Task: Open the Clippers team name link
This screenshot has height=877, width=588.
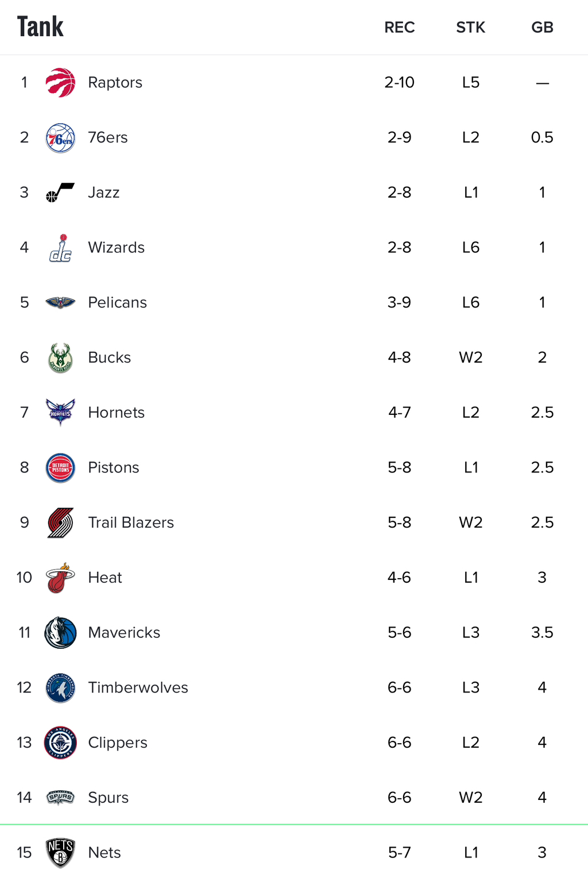Action: click(118, 743)
